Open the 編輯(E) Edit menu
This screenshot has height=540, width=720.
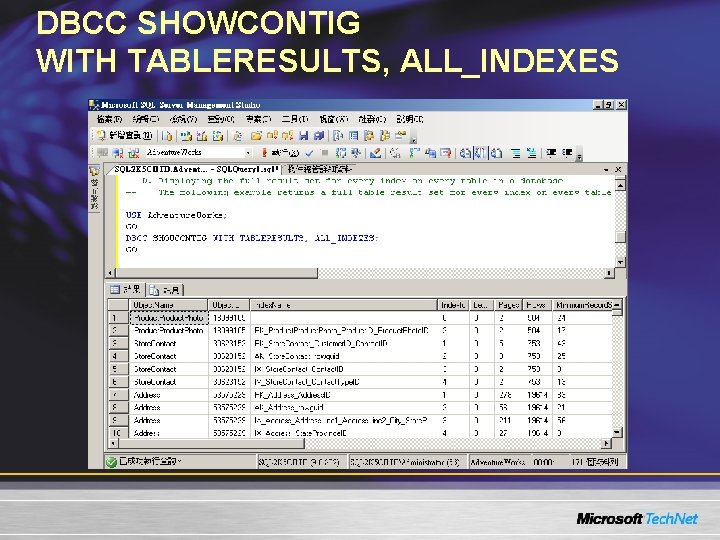(x=145, y=119)
